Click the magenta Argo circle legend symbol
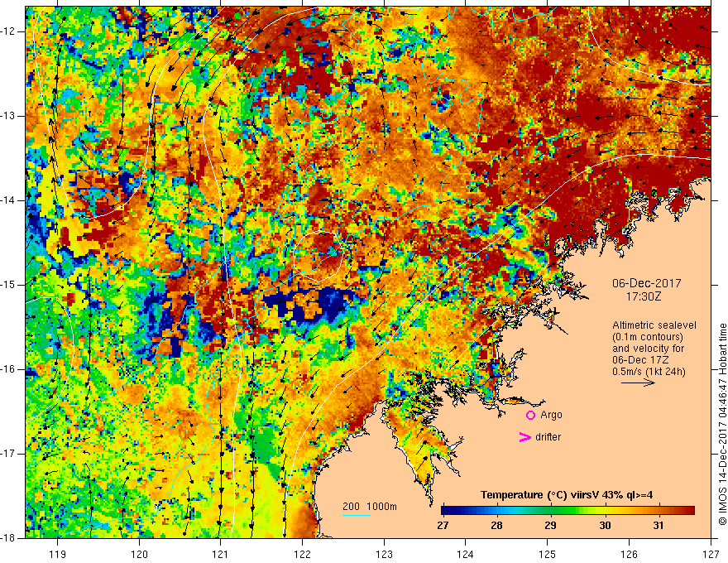 click(x=530, y=415)
